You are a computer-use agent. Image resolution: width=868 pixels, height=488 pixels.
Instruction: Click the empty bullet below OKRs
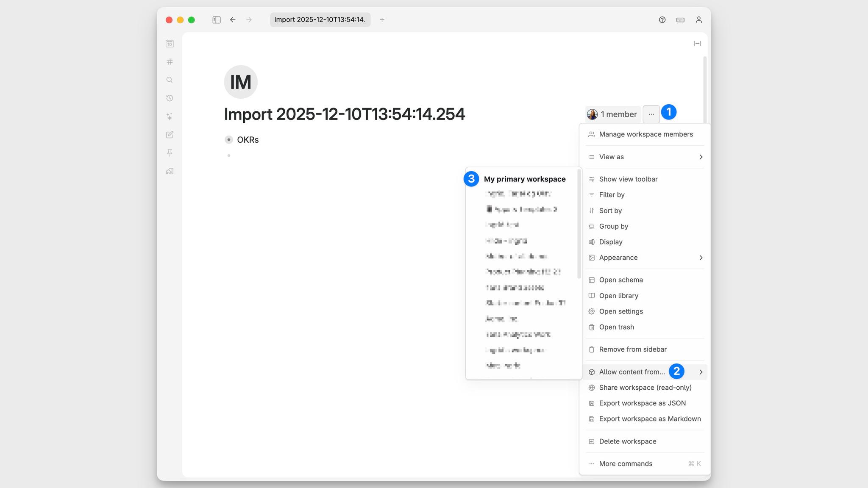tap(229, 155)
